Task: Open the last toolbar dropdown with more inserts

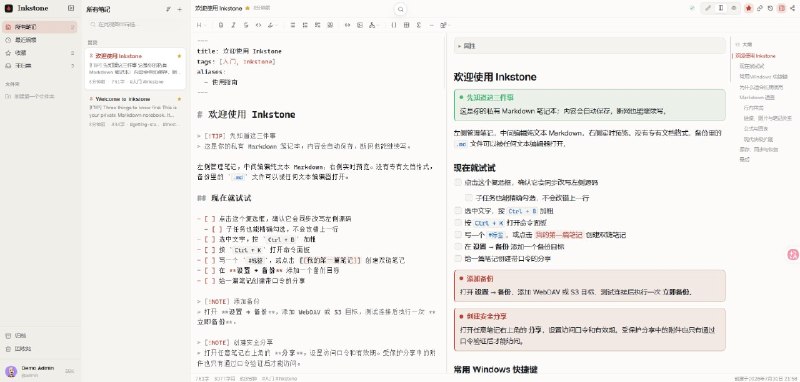Action: point(445,24)
